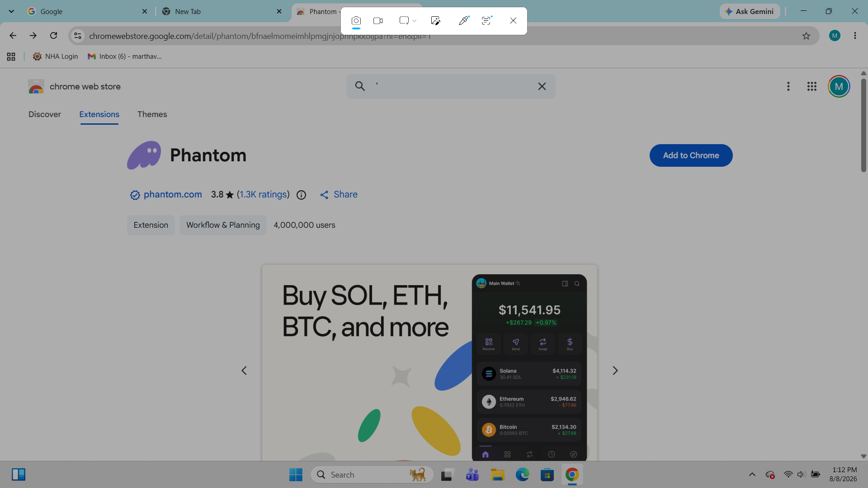Select the screenshot camera mode in snipping toolbar
The image size is (868, 488).
point(356,21)
